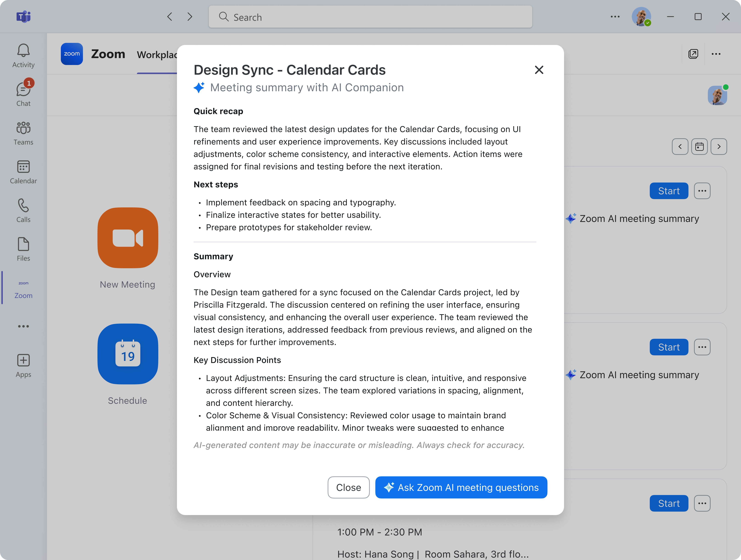Click the 1:00 PM - 2:30 PM time
Viewport: 741px width, 560px height.
coord(379,532)
